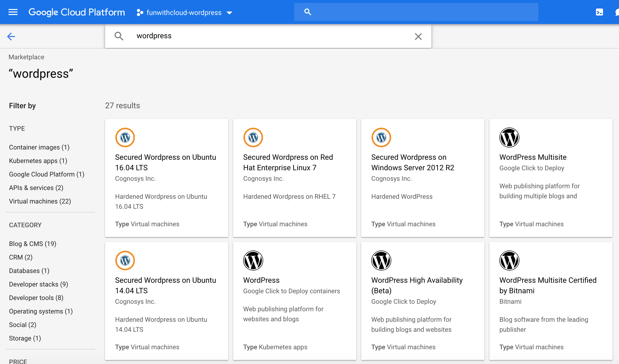The height and width of the screenshot is (364, 619).
Task: Click the top bar search magnifier icon
Action: [307, 12]
